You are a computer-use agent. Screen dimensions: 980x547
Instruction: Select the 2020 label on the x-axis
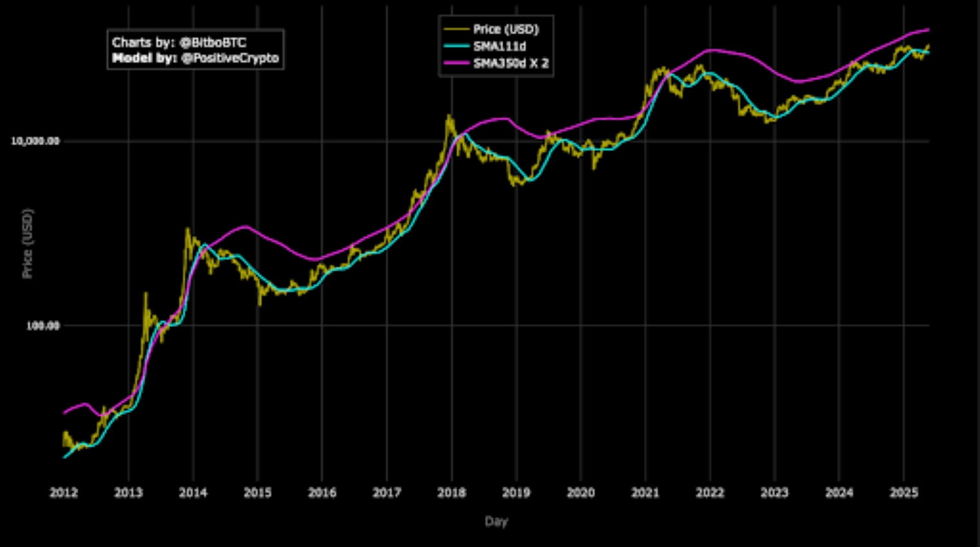pyautogui.click(x=582, y=492)
